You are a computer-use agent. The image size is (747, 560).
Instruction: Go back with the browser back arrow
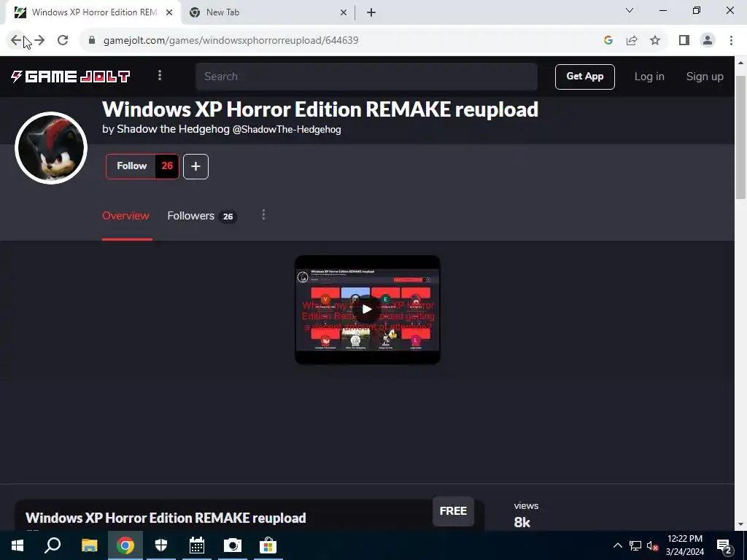[16, 41]
